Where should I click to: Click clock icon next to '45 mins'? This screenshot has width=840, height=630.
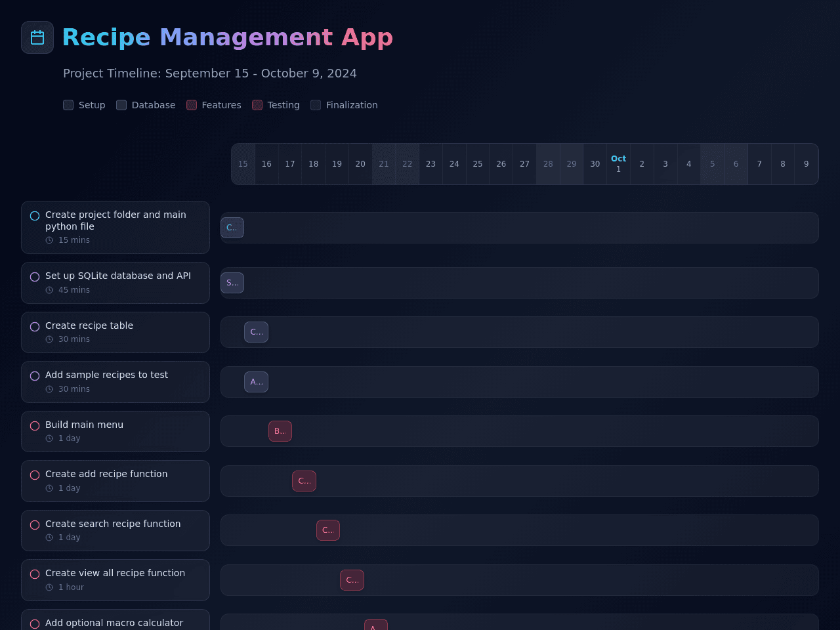[49, 290]
